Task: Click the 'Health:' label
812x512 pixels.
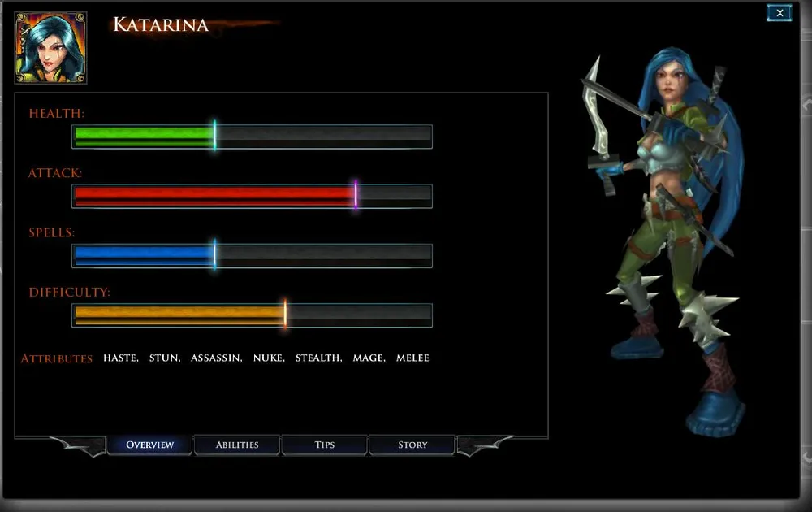Action: [x=57, y=114]
